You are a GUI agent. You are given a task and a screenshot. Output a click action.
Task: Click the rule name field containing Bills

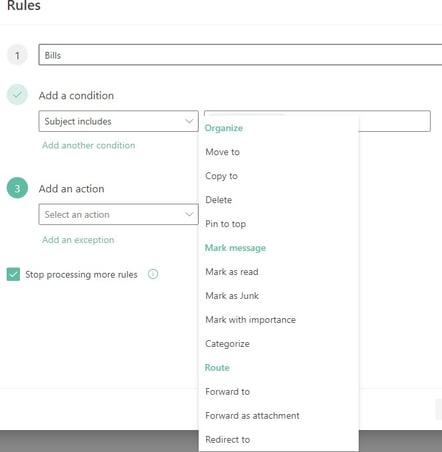click(x=240, y=55)
